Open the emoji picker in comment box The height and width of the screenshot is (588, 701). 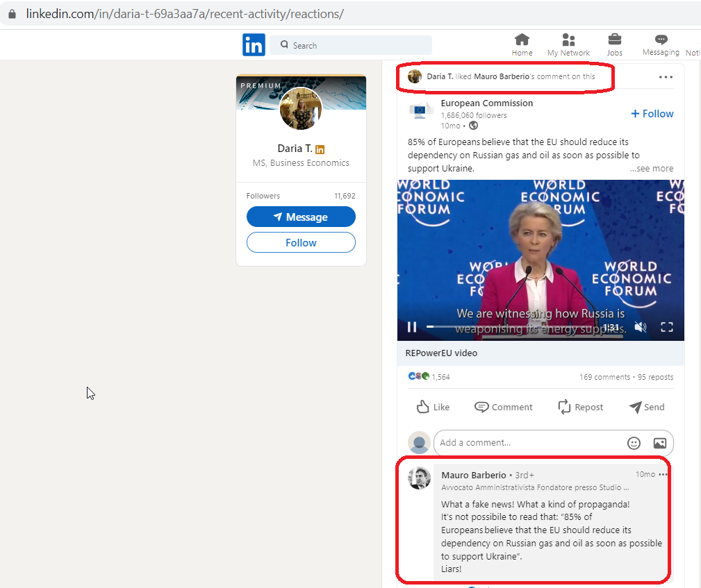point(634,443)
